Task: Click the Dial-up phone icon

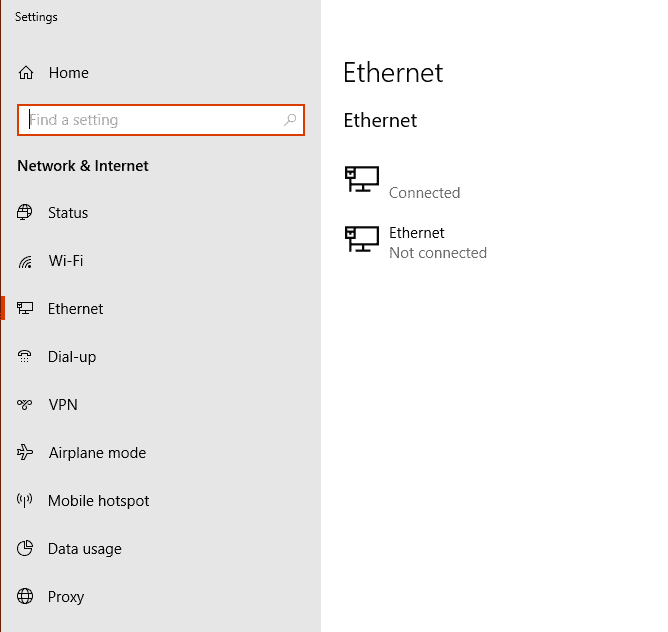Action: (25, 356)
